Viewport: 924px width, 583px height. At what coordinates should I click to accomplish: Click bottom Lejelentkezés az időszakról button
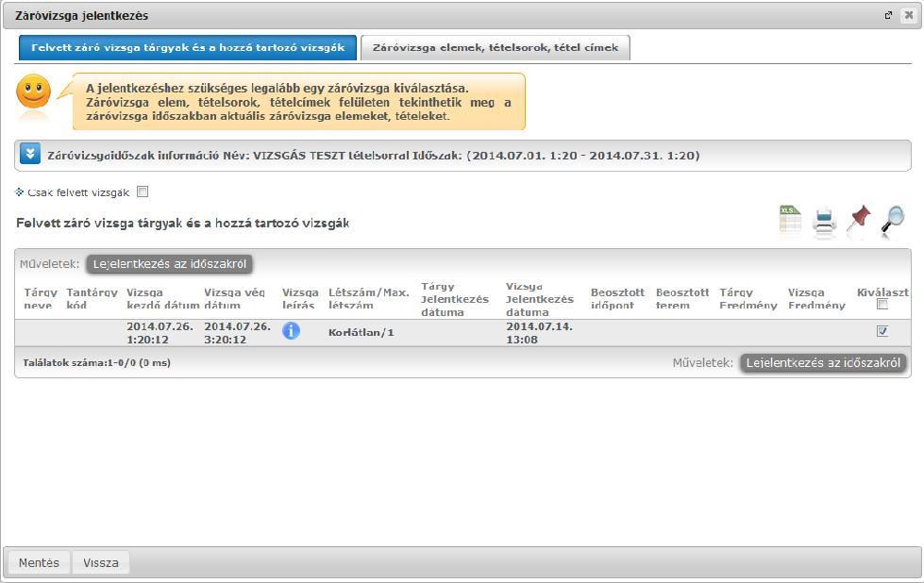pyautogui.click(x=823, y=363)
